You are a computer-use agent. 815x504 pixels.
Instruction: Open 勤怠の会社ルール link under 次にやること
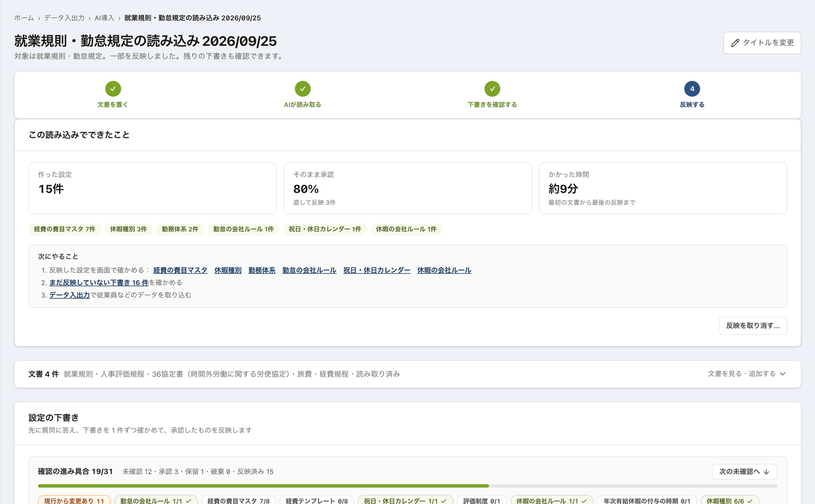click(x=309, y=270)
